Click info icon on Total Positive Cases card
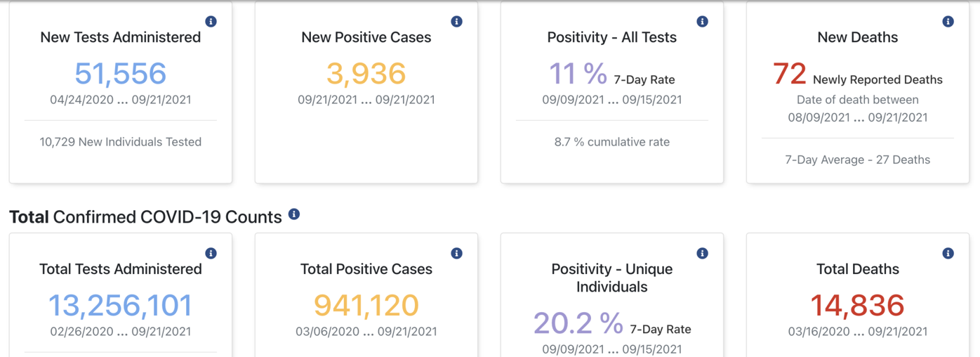The height and width of the screenshot is (357, 980). pos(456,254)
